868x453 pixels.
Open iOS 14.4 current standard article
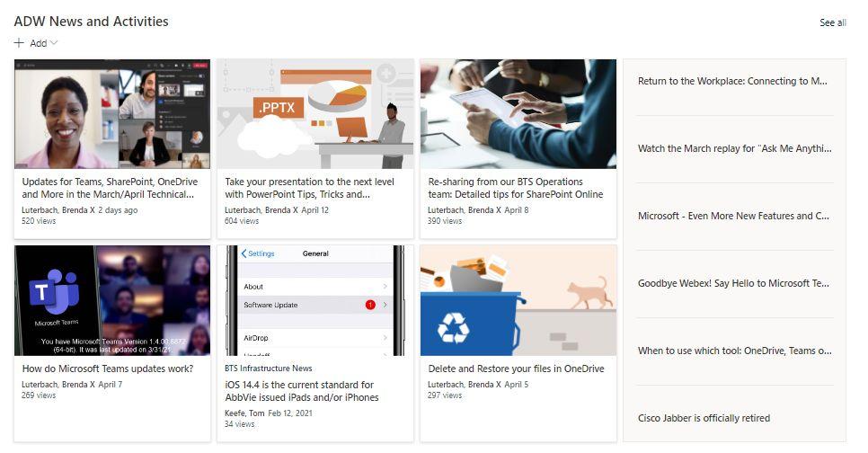[302, 391]
